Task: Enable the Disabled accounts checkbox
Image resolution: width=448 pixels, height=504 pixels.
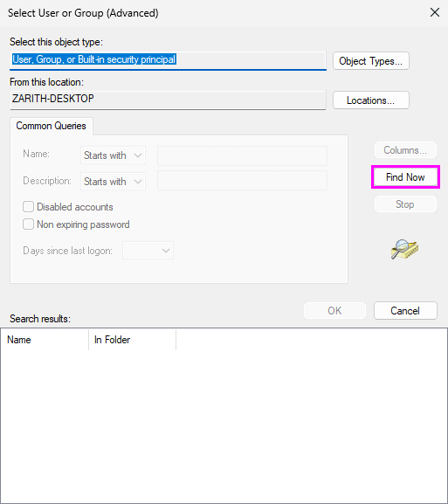Action: 28,207
